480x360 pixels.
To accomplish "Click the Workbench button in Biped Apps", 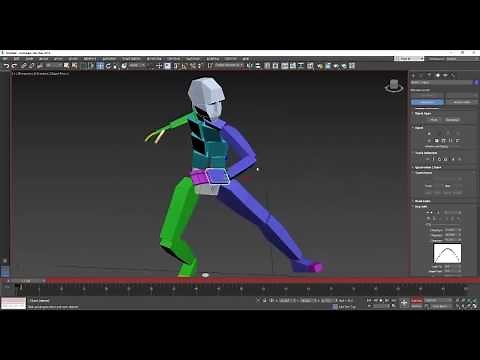I will tap(452, 120).
